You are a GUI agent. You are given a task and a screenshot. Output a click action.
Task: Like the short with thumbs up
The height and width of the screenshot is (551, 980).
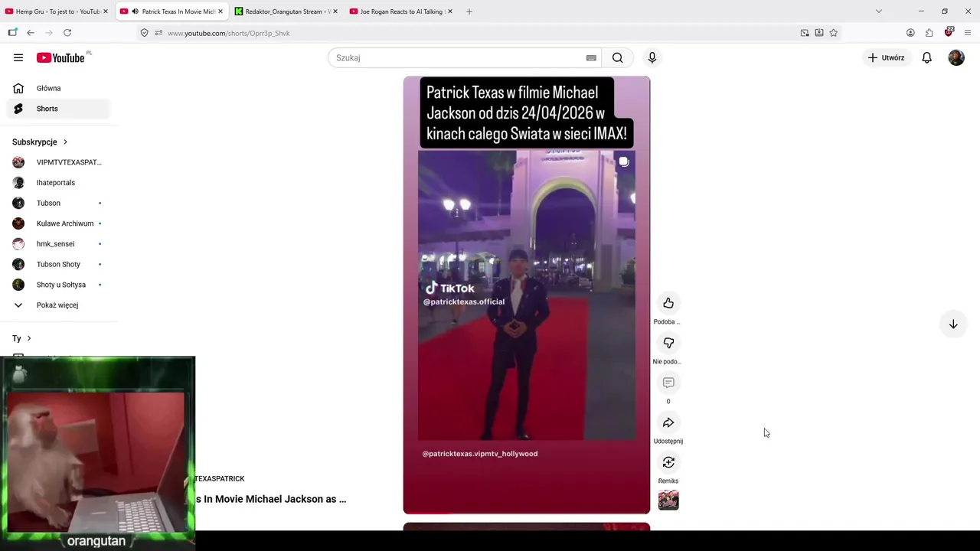[x=668, y=303]
